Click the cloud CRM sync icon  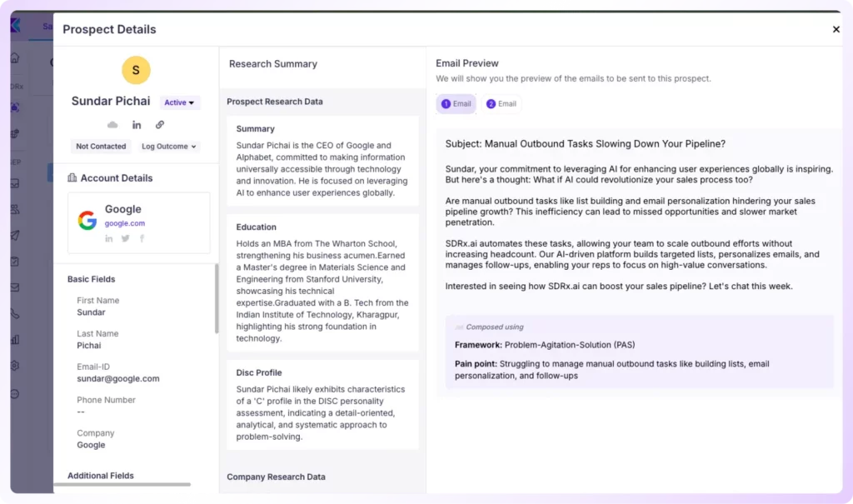112,125
